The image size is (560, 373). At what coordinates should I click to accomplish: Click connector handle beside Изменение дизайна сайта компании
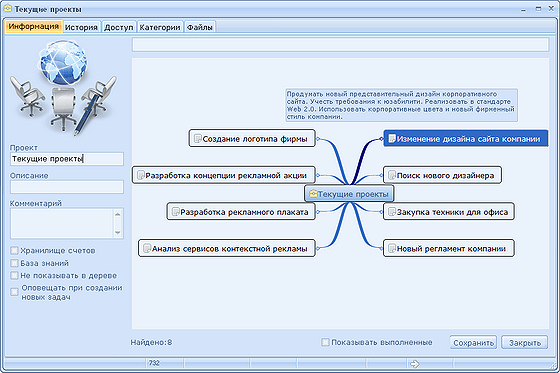pos(381,139)
